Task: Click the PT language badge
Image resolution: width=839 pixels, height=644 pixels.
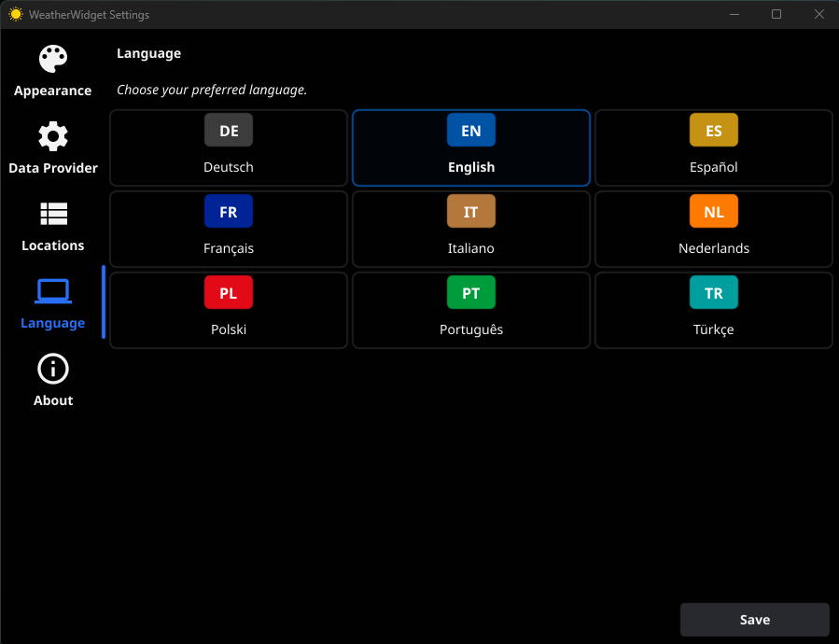Action: 471,292
